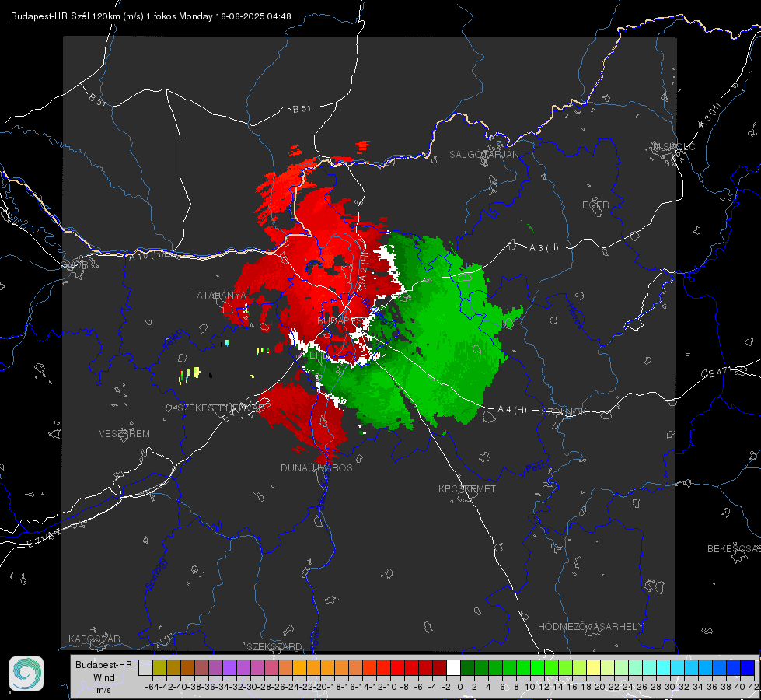Click the SZEKSZÁRD city label
The width and height of the screenshot is (761, 700).
point(274,646)
